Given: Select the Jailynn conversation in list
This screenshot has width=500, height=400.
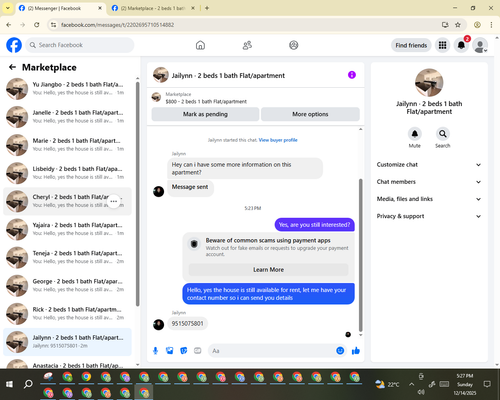Looking at the screenshot, I should 68,342.
